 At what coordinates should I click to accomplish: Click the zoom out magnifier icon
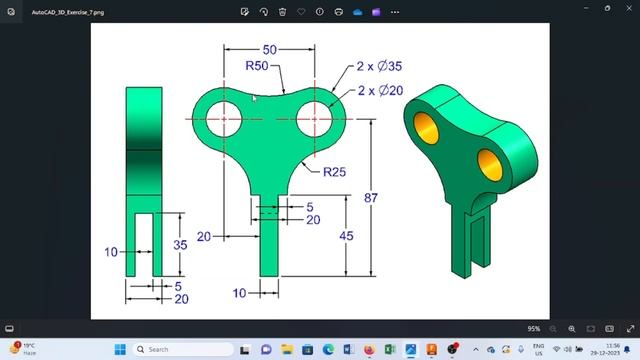coord(553,329)
